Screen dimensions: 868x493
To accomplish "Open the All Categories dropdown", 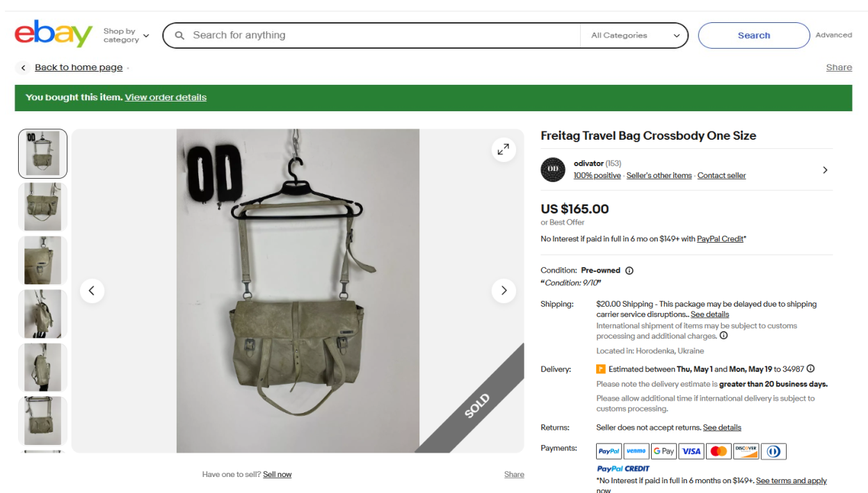I will [634, 35].
